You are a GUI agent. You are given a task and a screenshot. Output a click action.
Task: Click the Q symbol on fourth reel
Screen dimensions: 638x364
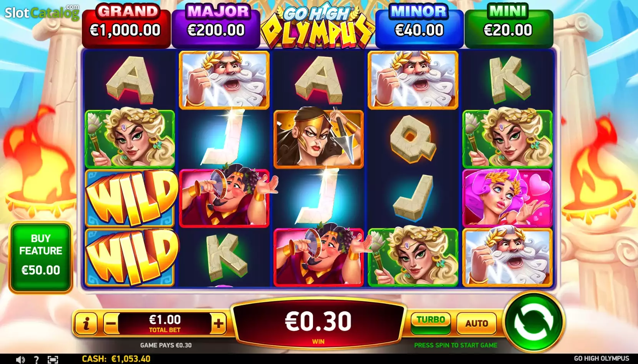413,139
